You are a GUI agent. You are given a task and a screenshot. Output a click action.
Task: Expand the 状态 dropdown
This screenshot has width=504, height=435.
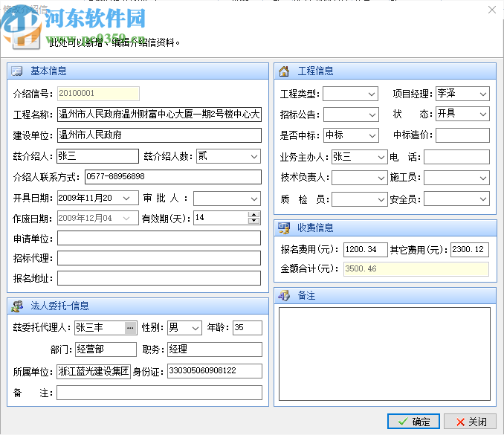482,114
